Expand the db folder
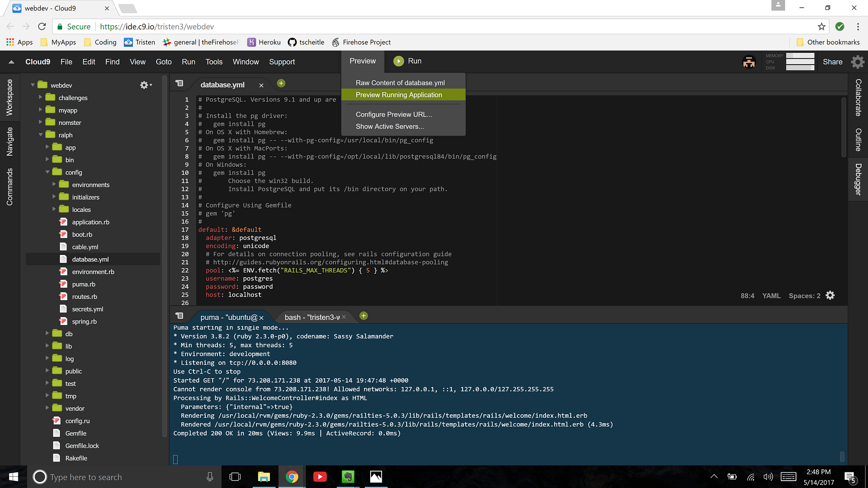The width and height of the screenshot is (868, 488). click(x=47, y=334)
